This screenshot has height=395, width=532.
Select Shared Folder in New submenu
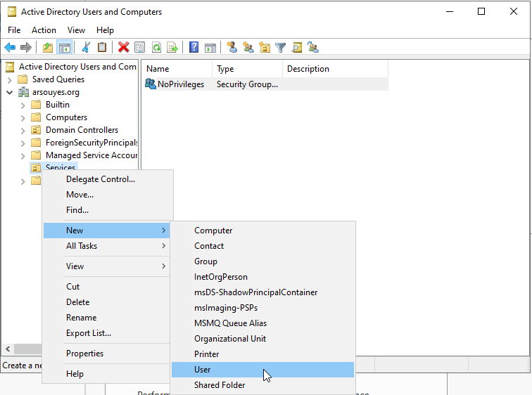coord(262,385)
